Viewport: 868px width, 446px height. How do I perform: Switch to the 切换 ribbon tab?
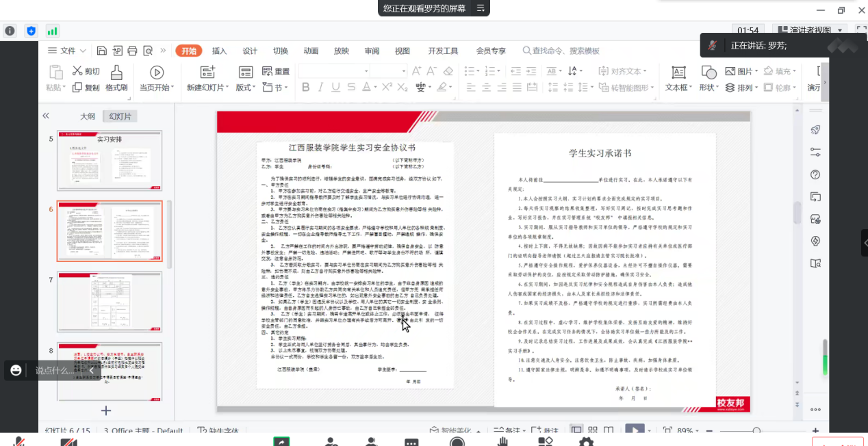281,51
